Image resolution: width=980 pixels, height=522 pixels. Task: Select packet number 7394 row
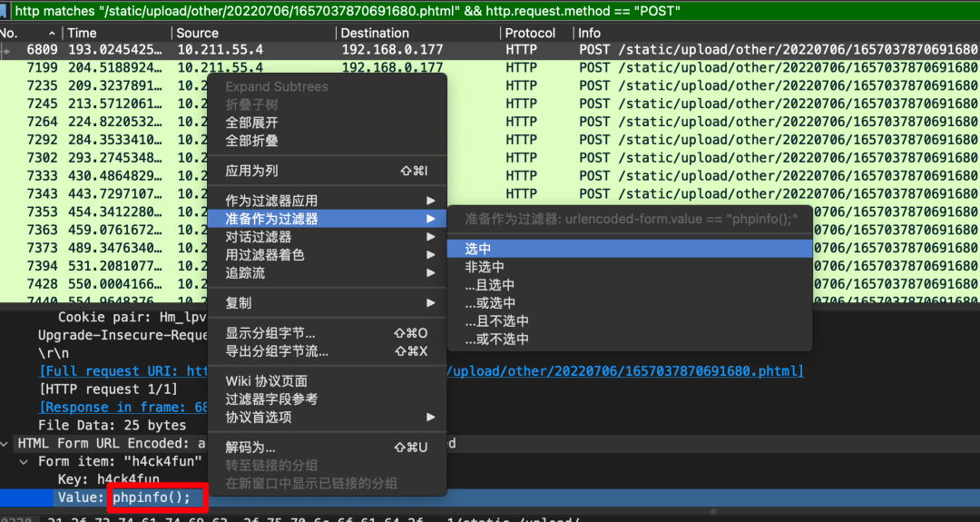click(103, 266)
